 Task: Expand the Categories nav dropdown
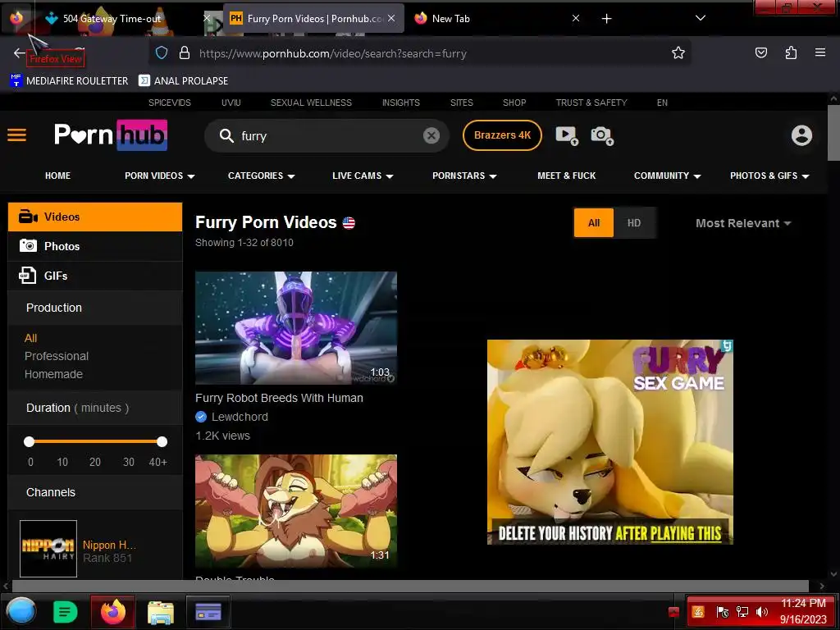click(x=262, y=176)
